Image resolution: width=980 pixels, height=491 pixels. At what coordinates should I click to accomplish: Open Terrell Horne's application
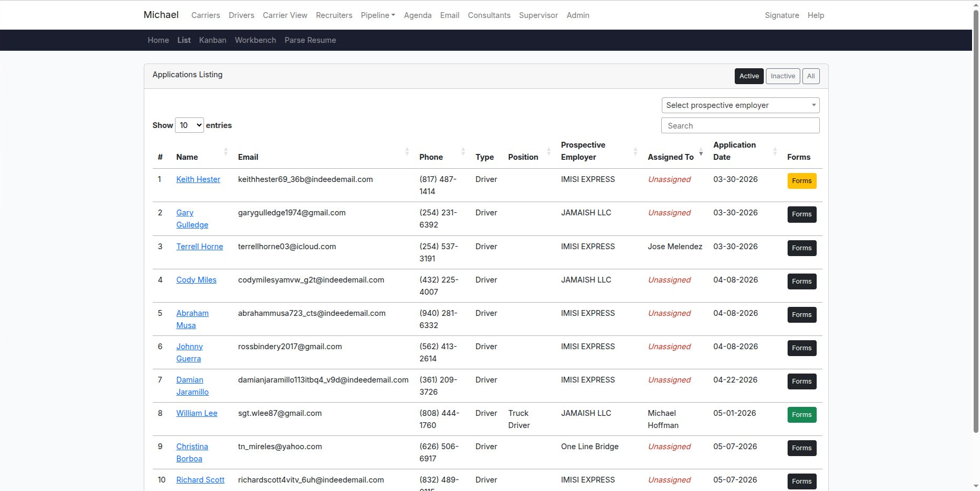pyautogui.click(x=200, y=247)
